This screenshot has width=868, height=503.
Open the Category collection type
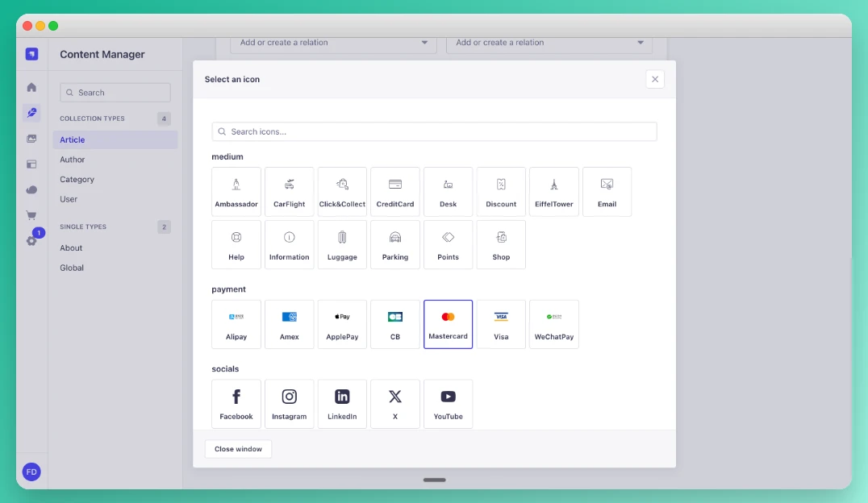pyautogui.click(x=77, y=179)
